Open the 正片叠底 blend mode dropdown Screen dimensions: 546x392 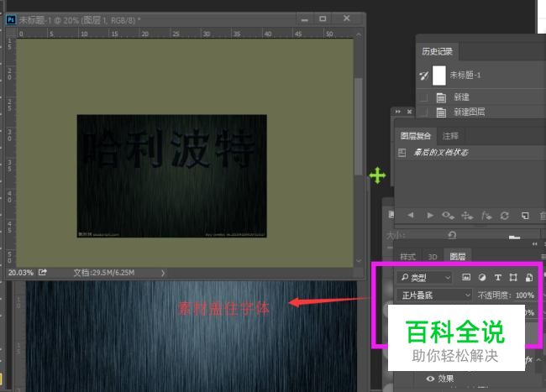434,295
